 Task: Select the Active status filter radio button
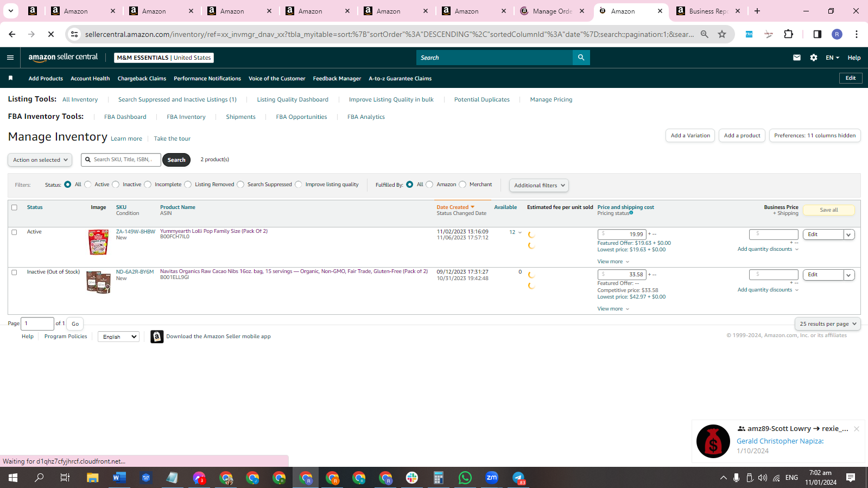pos(88,185)
